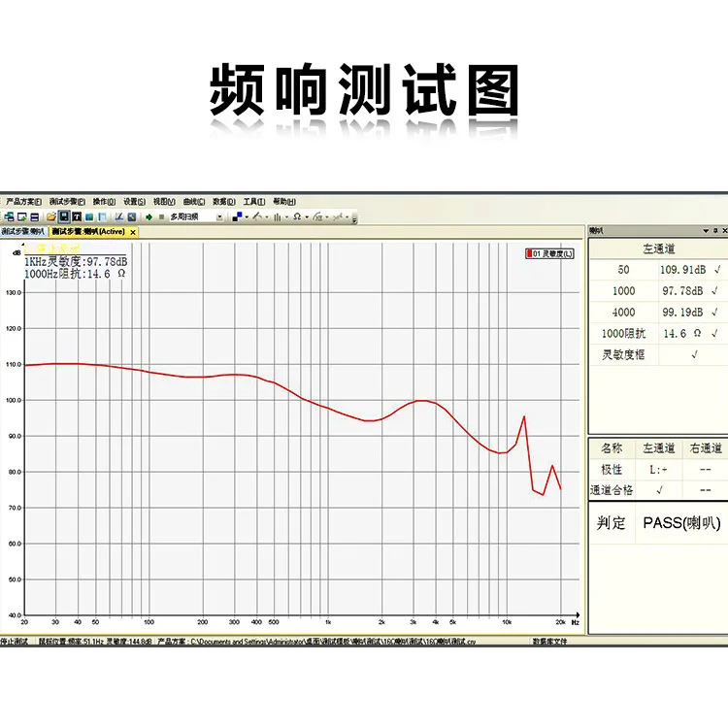Image resolution: width=728 pixels, height=728 pixels.
Task: Expand the arrow next to the bar chart tool
Action: pyautogui.click(x=286, y=216)
